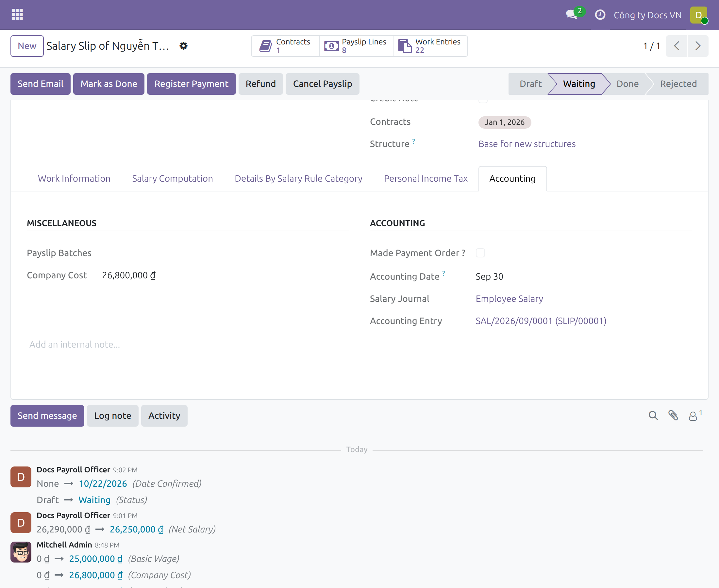Click Log note button
The height and width of the screenshot is (588, 719).
tap(112, 416)
